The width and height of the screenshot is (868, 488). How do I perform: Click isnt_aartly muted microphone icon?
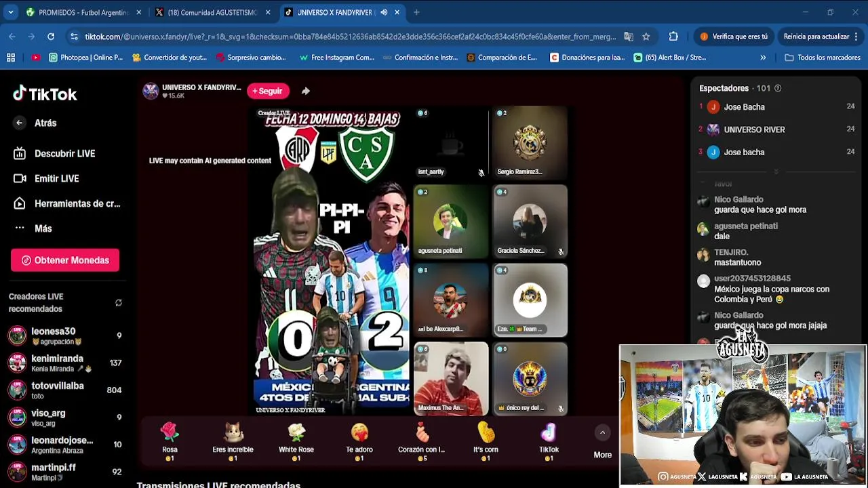(481, 173)
